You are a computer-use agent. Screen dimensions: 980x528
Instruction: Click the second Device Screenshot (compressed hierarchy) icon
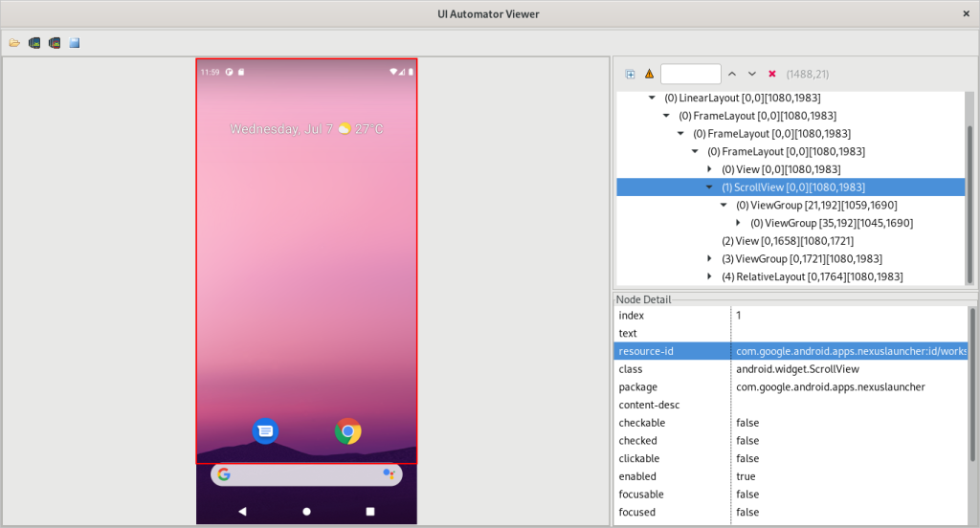pos(55,43)
